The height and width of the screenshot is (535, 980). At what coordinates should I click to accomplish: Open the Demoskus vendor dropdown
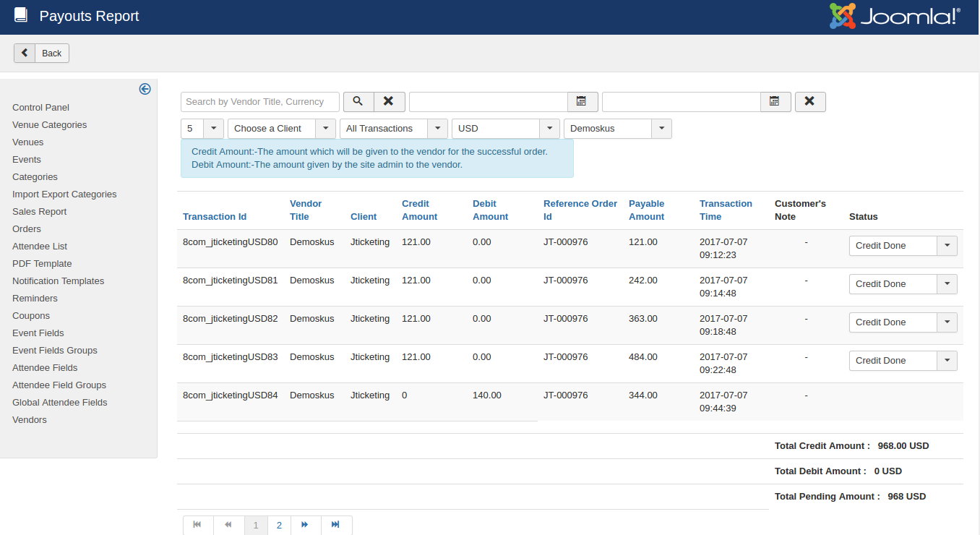tap(617, 129)
